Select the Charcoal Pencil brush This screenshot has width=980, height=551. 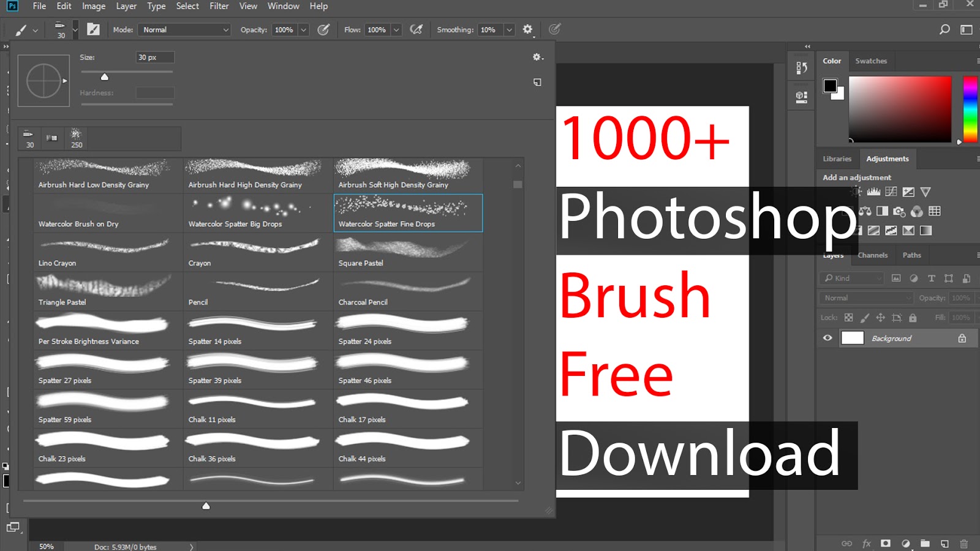pyautogui.click(x=408, y=291)
